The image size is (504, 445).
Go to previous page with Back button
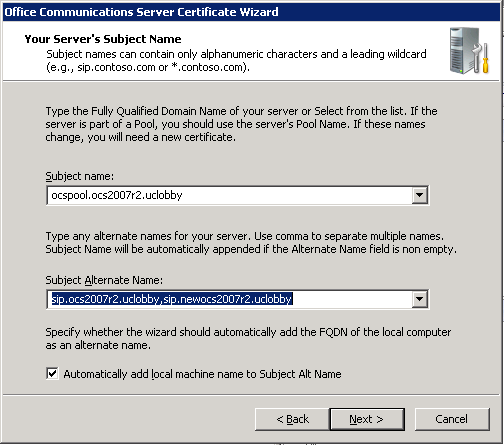pos(292,419)
